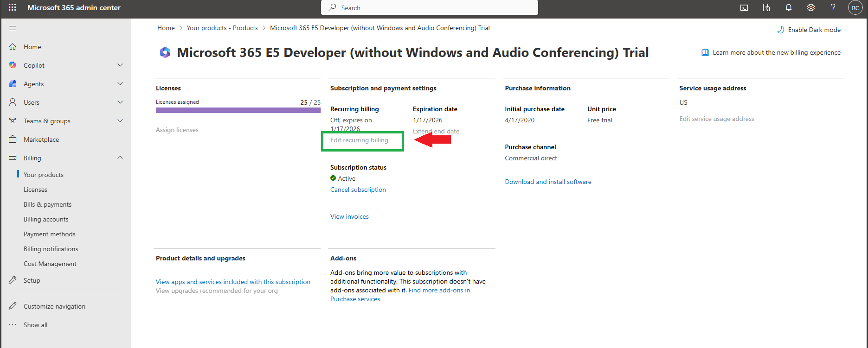Click the Customize navigation pencil icon

click(13, 306)
